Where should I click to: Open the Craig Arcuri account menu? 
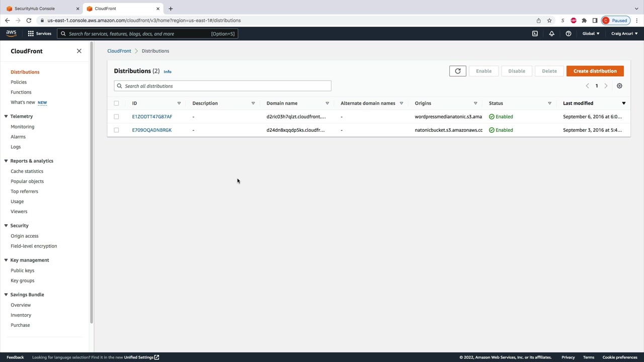pyautogui.click(x=624, y=34)
